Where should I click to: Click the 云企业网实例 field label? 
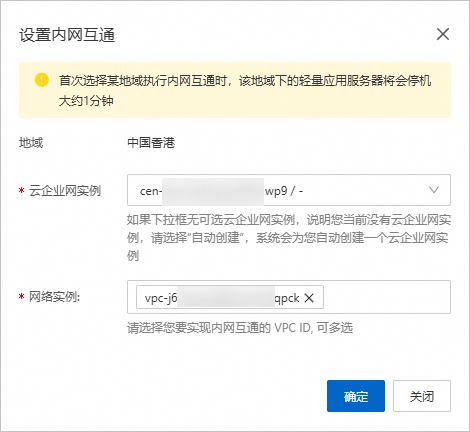tap(65, 191)
